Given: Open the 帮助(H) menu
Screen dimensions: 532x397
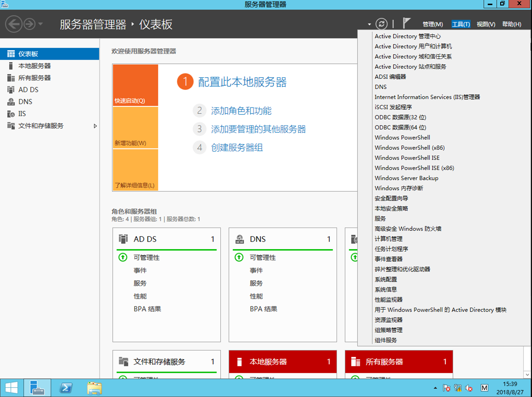Looking at the screenshot, I should 512,24.
